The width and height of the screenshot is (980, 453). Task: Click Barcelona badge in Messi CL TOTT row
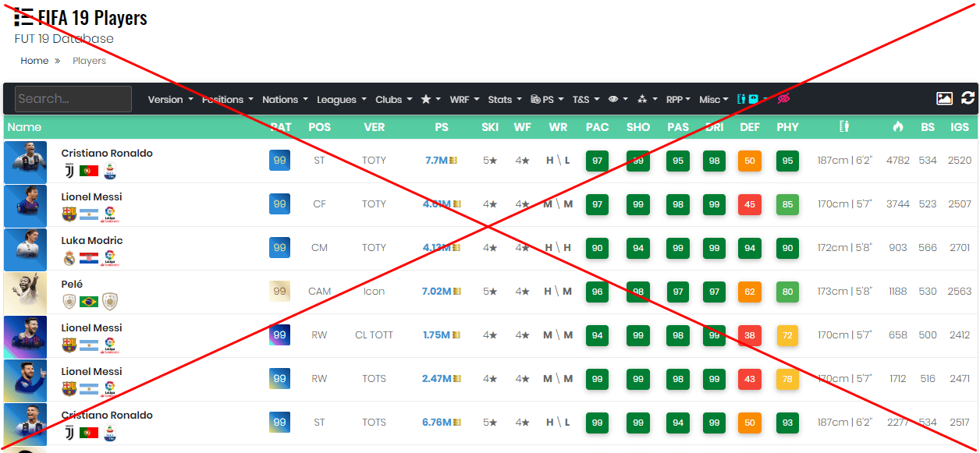[69, 345]
